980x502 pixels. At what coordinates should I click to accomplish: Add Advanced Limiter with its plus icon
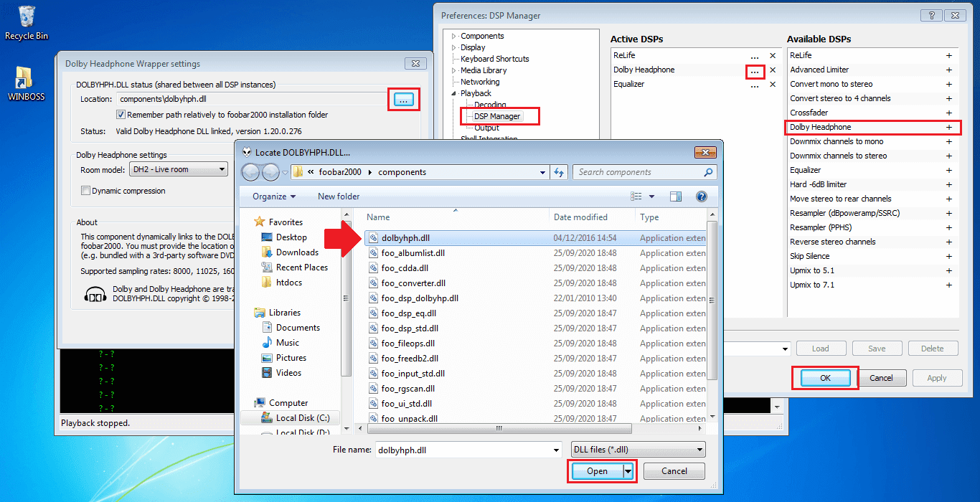click(949, 70)
